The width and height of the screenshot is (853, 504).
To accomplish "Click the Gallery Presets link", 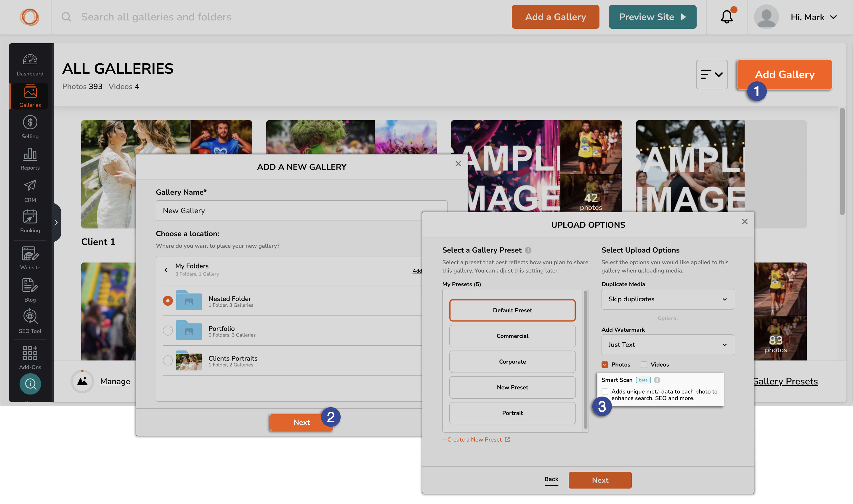I will point(785,381).
